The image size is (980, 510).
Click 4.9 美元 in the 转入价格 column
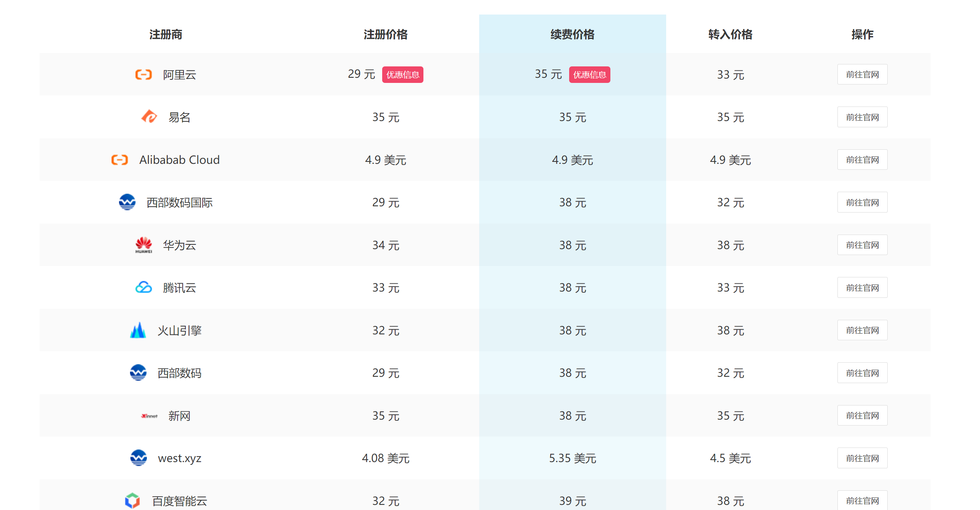point(730,160)
